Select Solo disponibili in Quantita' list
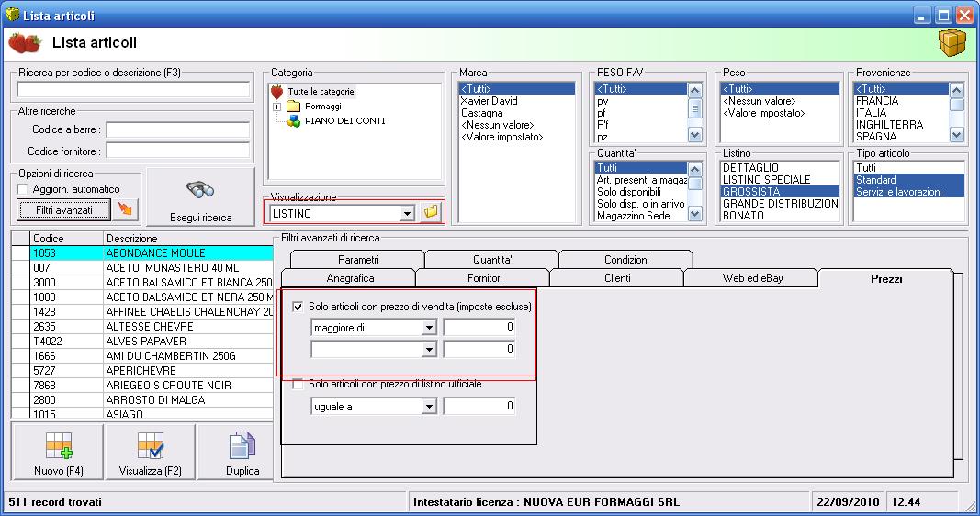The width and height of the screenshot is (980, 516). point(640,192)
